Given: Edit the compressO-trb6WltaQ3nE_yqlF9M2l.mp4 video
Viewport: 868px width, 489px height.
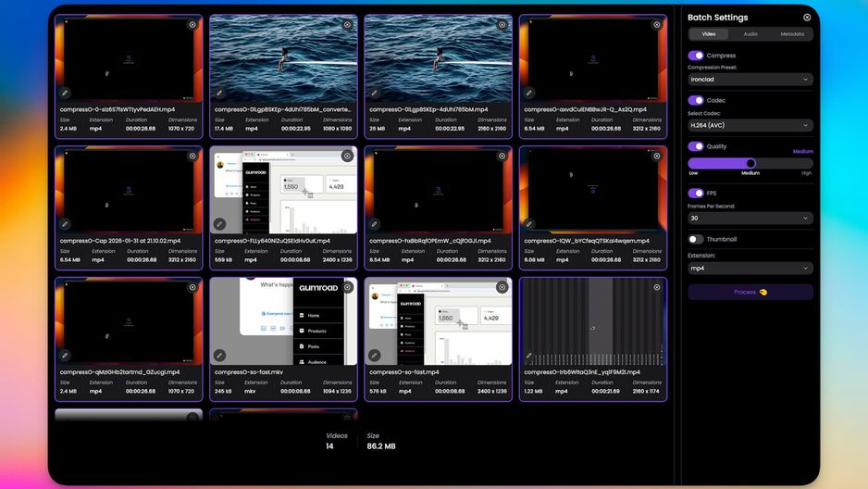Looking at the screenshot, I should (529, 356).
